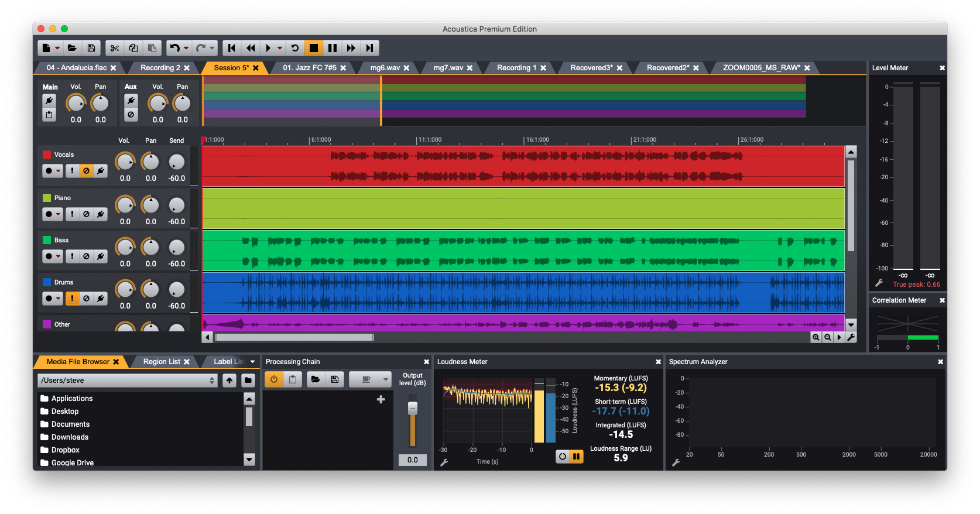Click the Output level slider handle
Image resolution: width=980 pixels, height=514 pixels.
[x=413, y=408]
